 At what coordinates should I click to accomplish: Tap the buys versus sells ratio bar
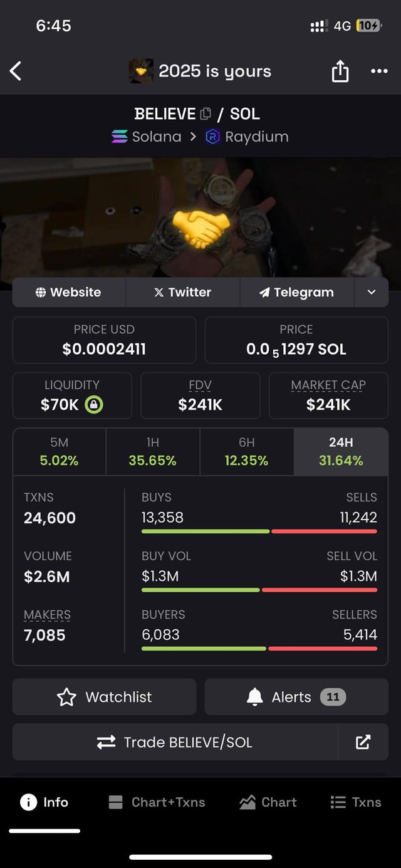point(259,531)
